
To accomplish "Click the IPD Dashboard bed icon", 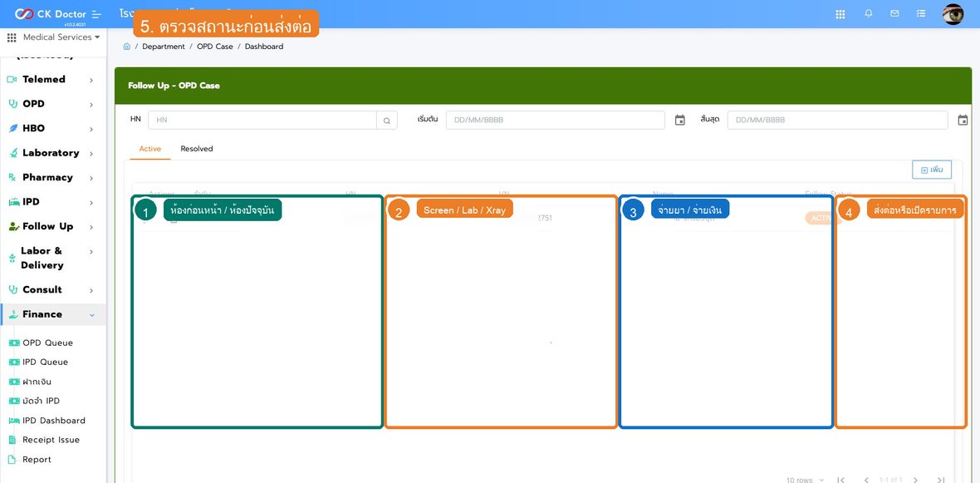I will pos(13,421).
